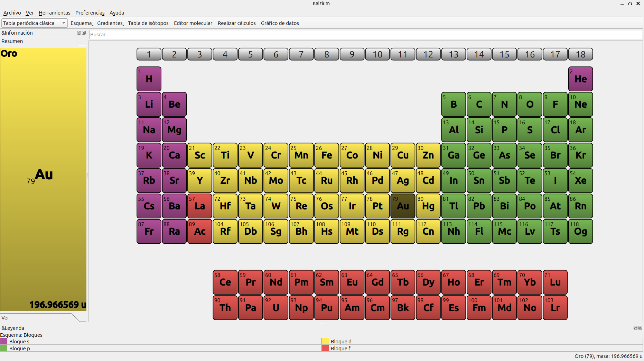Expand the Gradientes toolbar menu
The height and width of the screenshot is (361, 644).
(110, 23)
